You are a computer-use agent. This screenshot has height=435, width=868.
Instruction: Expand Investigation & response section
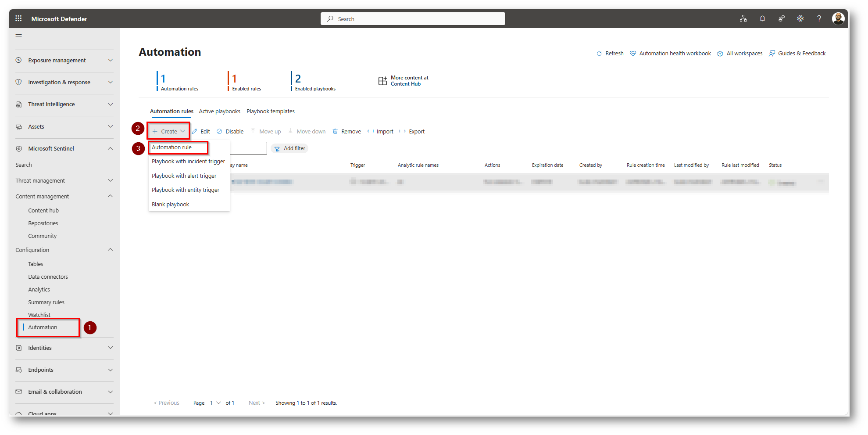coord(111,82)
